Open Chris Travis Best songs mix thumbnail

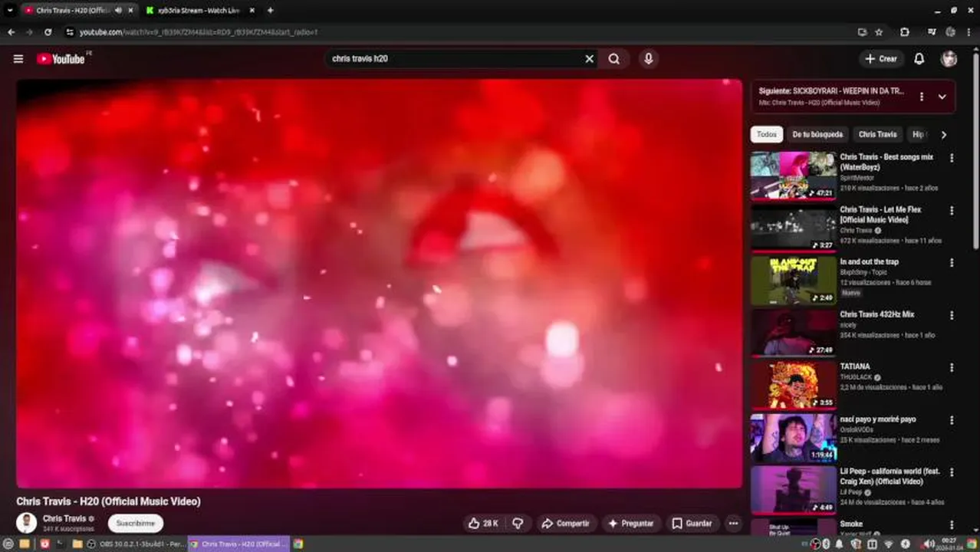(x=793, y=176)
